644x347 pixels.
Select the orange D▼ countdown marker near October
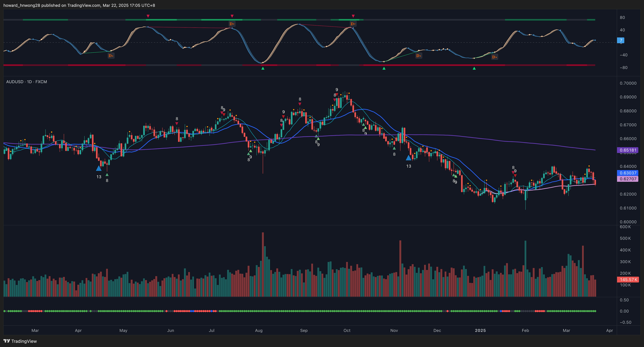353,24
